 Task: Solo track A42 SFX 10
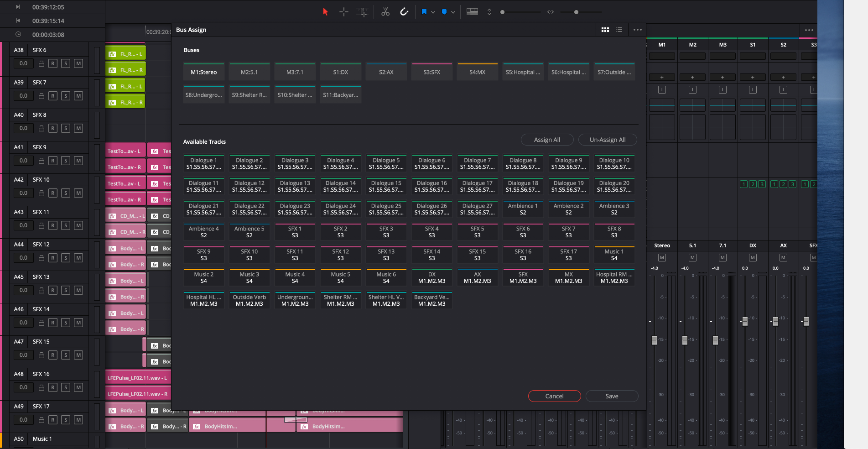point(66,193)
